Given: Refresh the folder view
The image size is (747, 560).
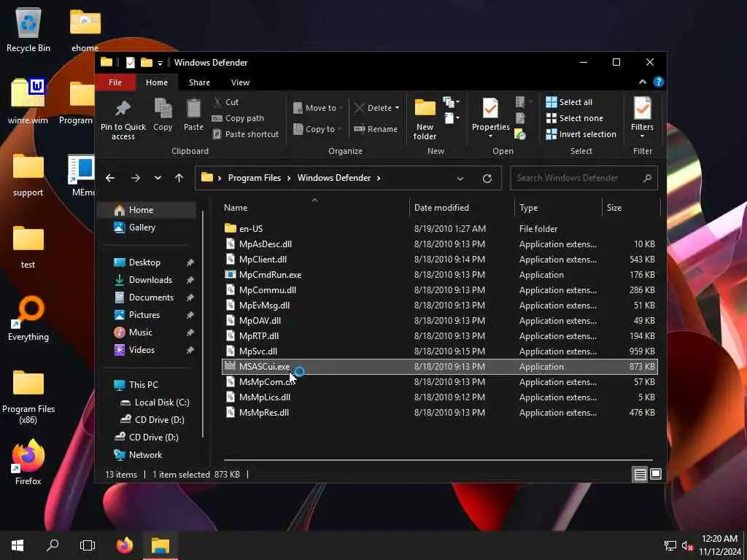Looking at the screenshot, I should click(x=487, y=179).
